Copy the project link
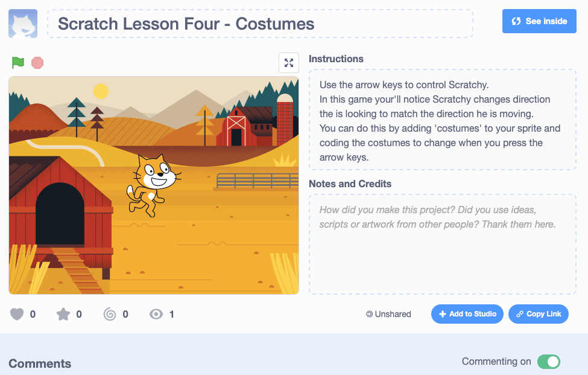The width and height of the screenshot is (588, 375). point(538,314)
